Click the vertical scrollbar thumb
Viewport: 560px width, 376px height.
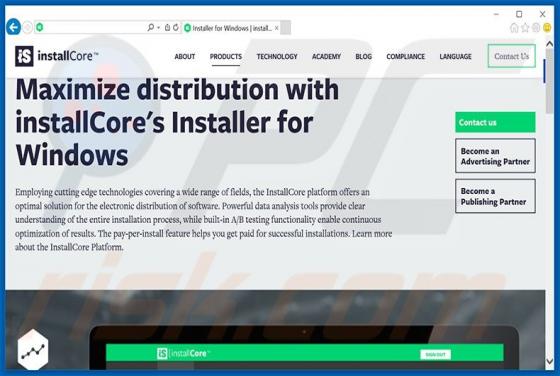(550, 81)
